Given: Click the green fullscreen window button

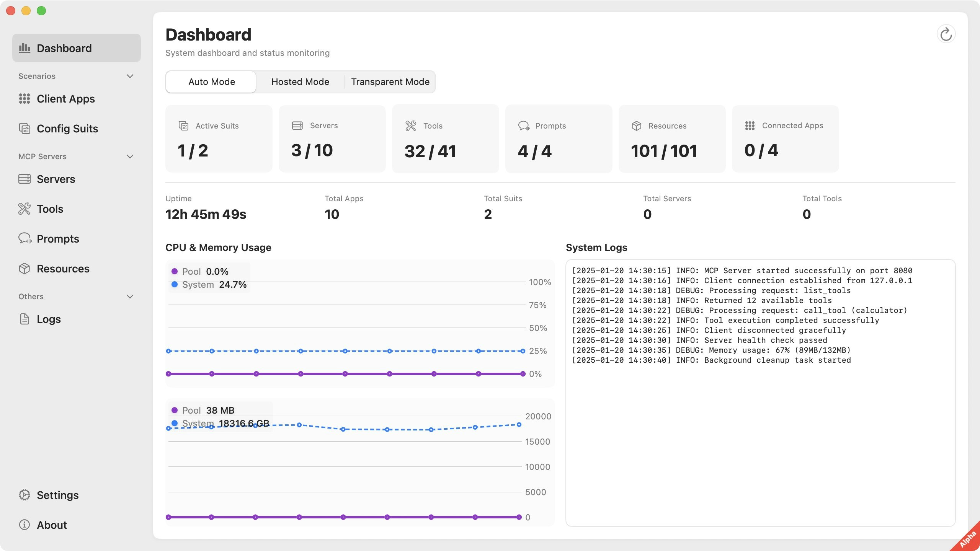Looking at the screenshot, I should click(41, 11).
